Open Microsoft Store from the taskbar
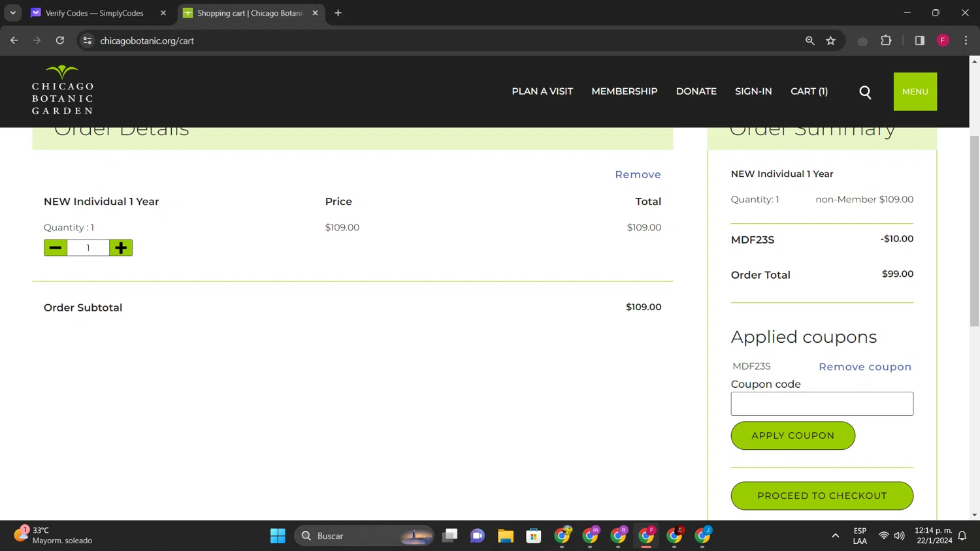The width and height of the screenshot is (980, 551). tap(534, 536)
